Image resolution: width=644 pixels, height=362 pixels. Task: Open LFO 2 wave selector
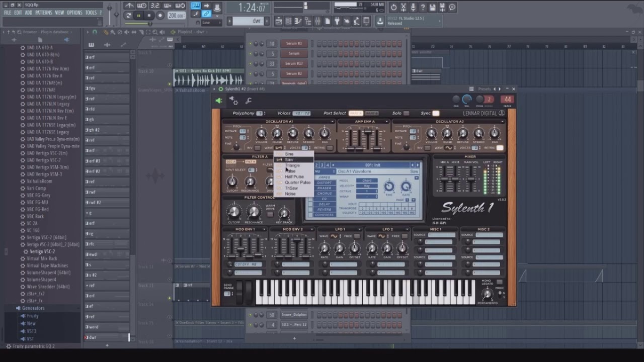(x=381, y=236)
